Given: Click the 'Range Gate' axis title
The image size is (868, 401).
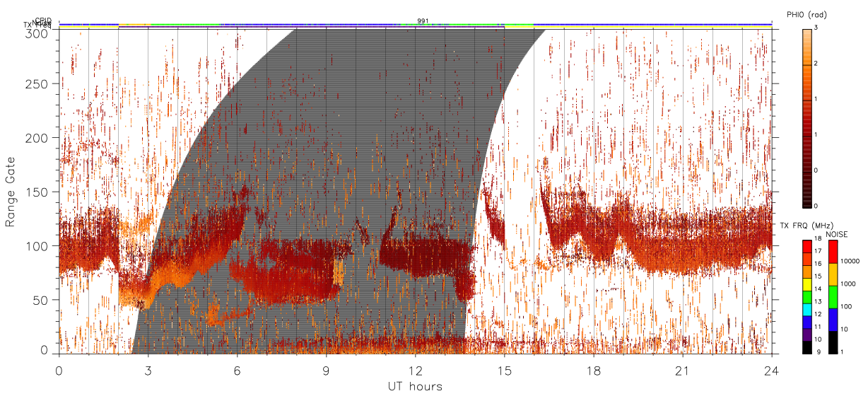Looking at the screenshot, I should (10, 192).
